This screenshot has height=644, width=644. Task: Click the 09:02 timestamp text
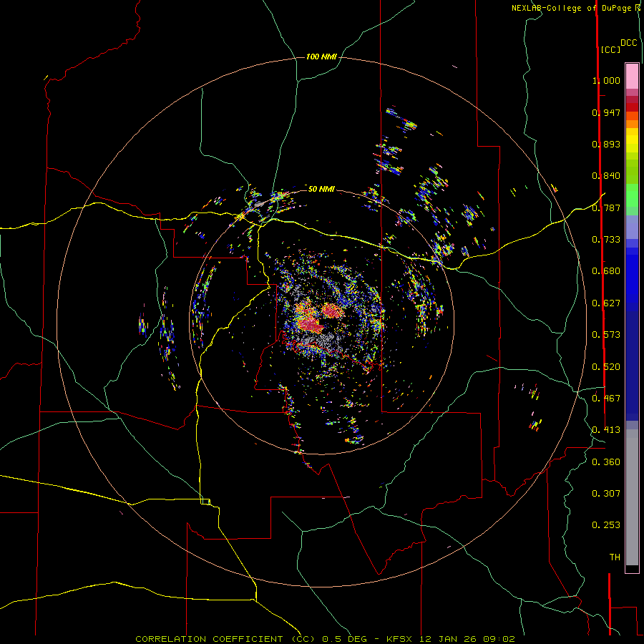coord(498,639)
